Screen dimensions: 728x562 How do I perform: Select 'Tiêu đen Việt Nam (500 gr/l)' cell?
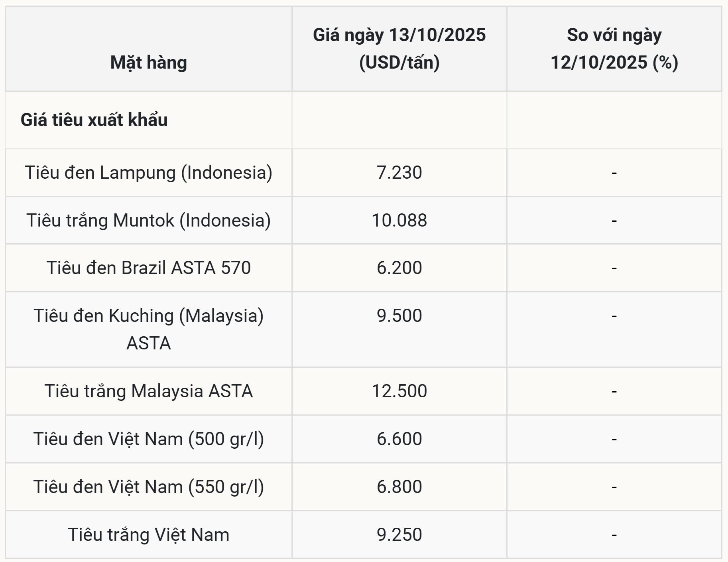tap(148, 439)
